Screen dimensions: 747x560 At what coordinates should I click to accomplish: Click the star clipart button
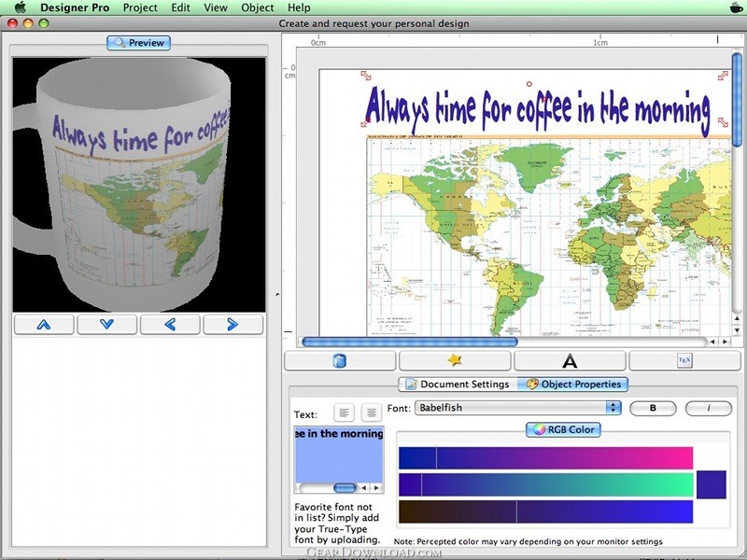pyautogui.click(x=455, y=361)
